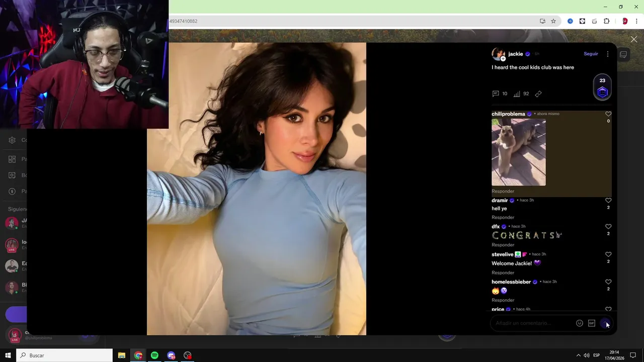
Task: Open the third followed channel avatar
Action: pos(12,266)
